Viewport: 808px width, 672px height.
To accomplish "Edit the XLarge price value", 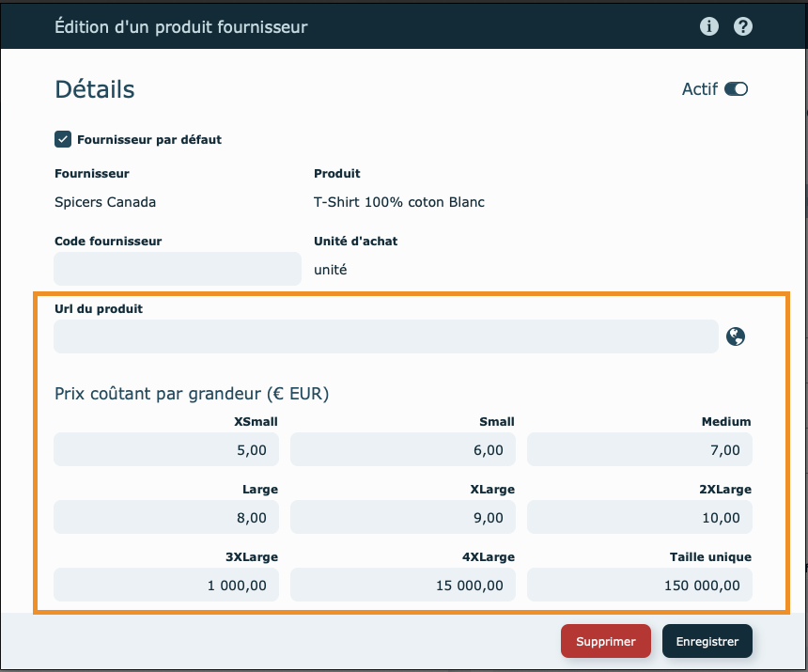I will coord(403,517).
